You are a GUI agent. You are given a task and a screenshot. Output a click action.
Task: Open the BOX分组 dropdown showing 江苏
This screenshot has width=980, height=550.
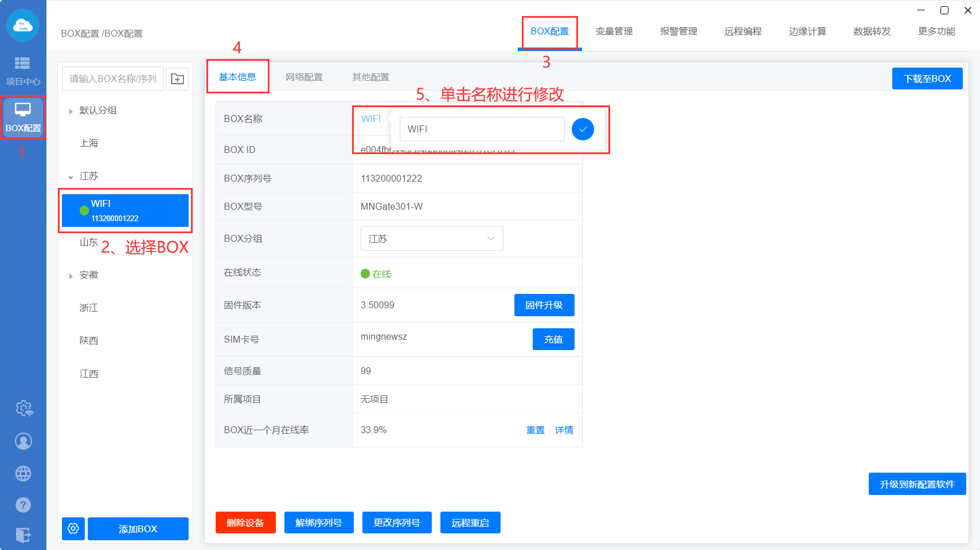click(431, 239)
